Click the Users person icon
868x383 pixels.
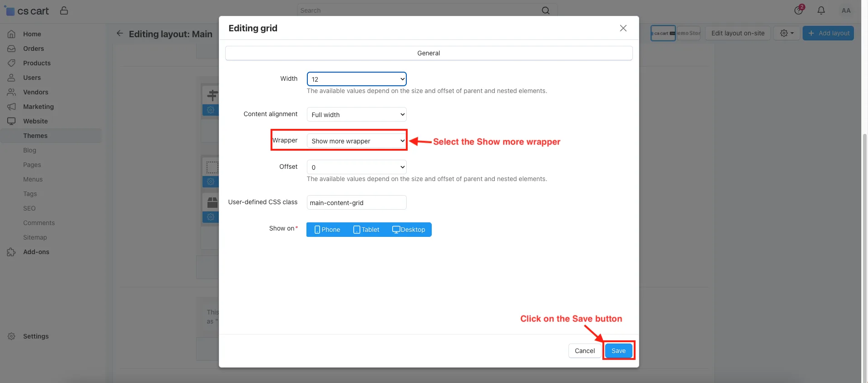pyautogui.click(x=12, y=78)
